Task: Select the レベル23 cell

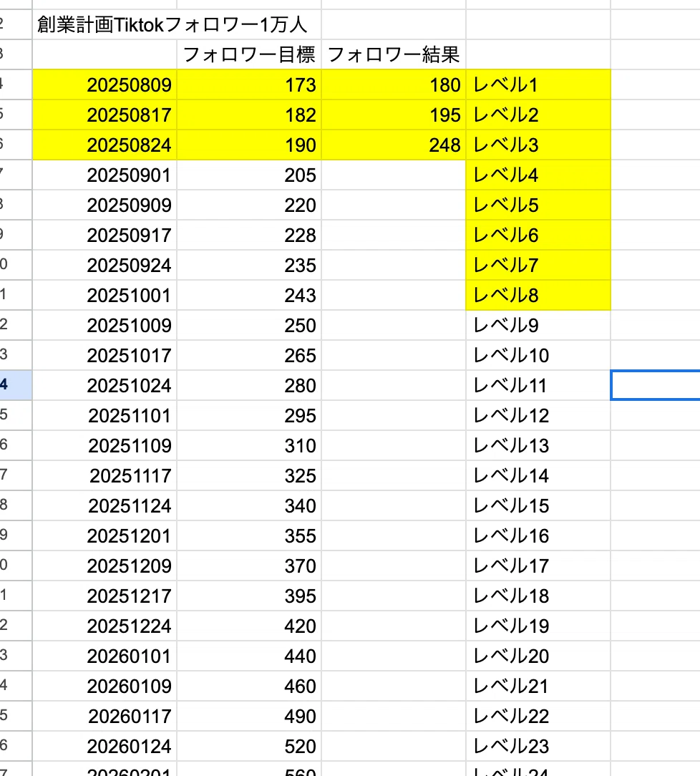Action: coord(538,747)
